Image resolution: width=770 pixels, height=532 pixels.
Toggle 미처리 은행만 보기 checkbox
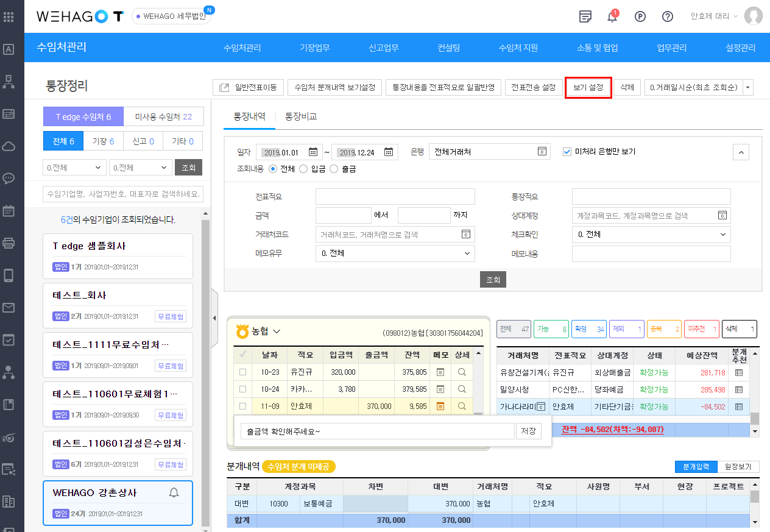click(x=567, y=152)
